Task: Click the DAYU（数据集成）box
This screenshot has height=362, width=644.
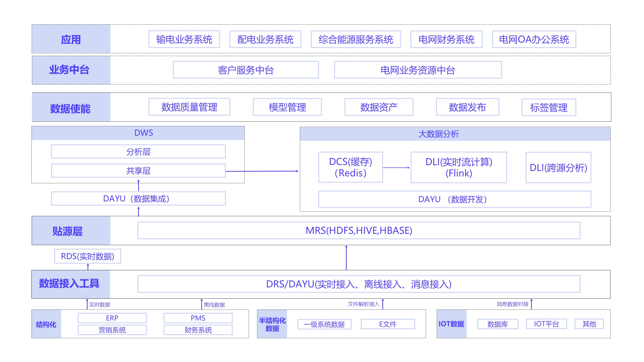Action: 138,199
